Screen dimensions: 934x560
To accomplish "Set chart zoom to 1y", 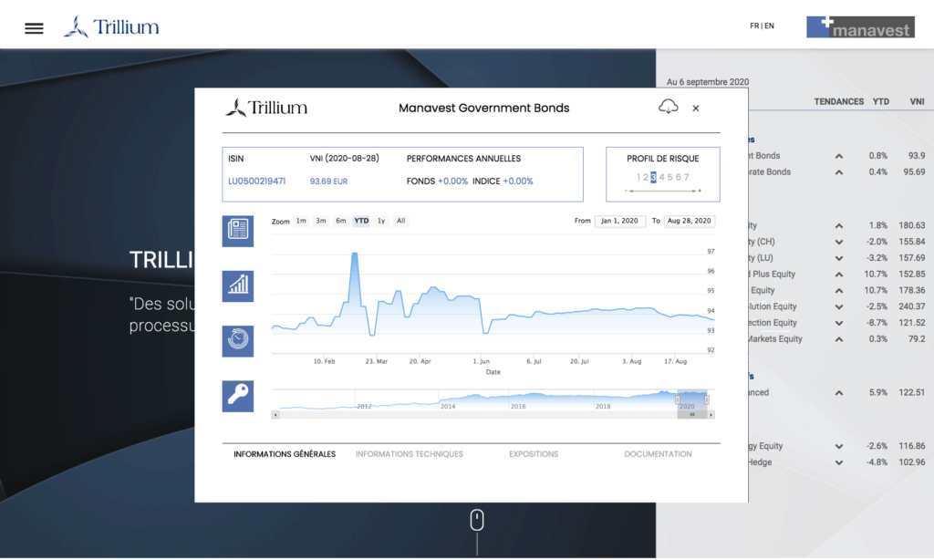I will pos(381,221).
